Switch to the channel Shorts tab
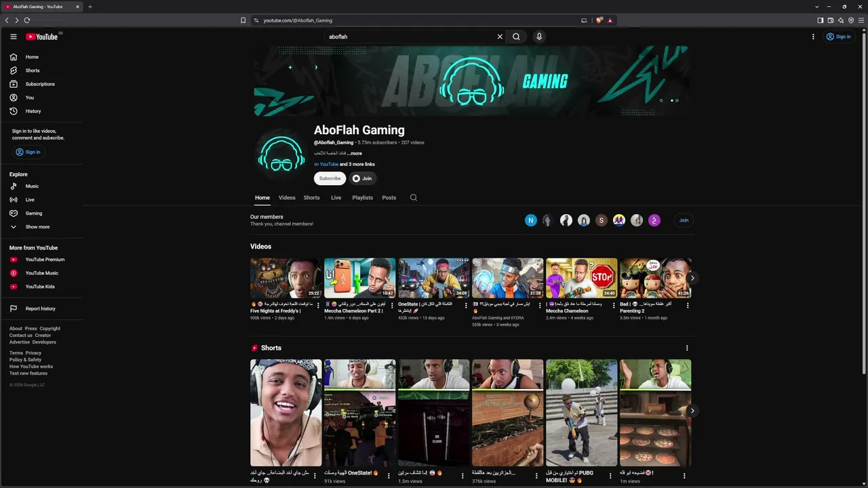 pyautogui.click(x=312, y=198)
